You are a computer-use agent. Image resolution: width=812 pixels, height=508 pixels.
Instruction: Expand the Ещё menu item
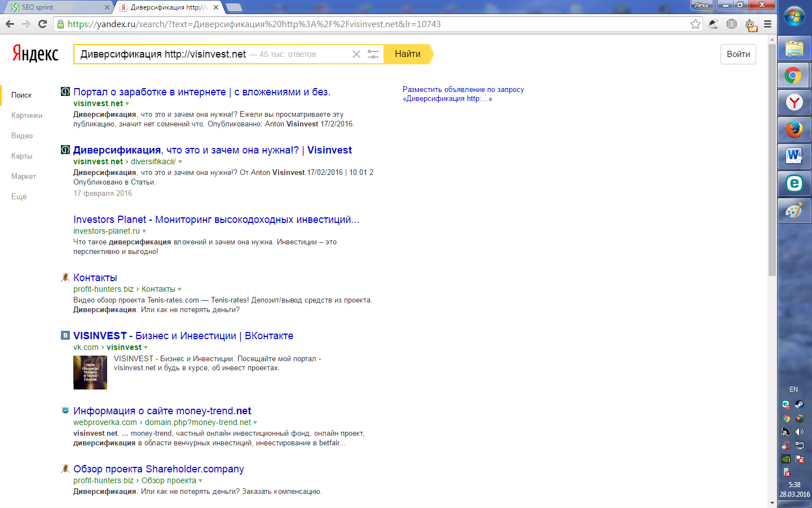pyautogui.click(x=19, y=196)
